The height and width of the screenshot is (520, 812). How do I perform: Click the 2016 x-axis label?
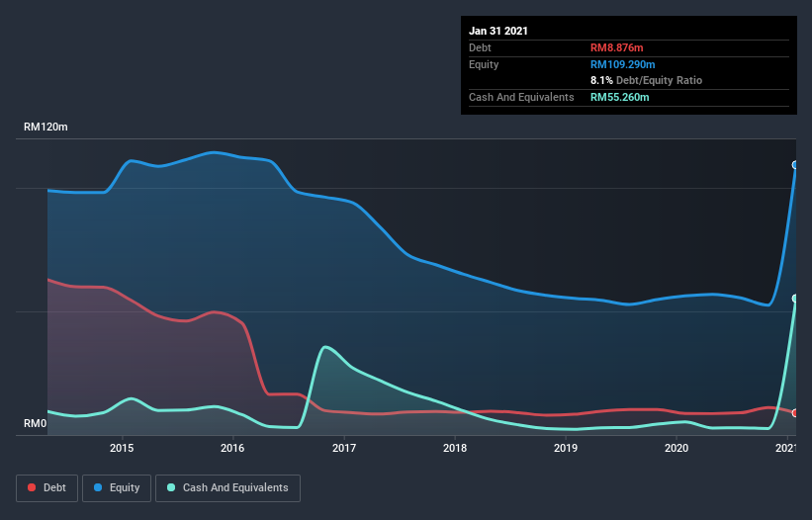(232, 448)
